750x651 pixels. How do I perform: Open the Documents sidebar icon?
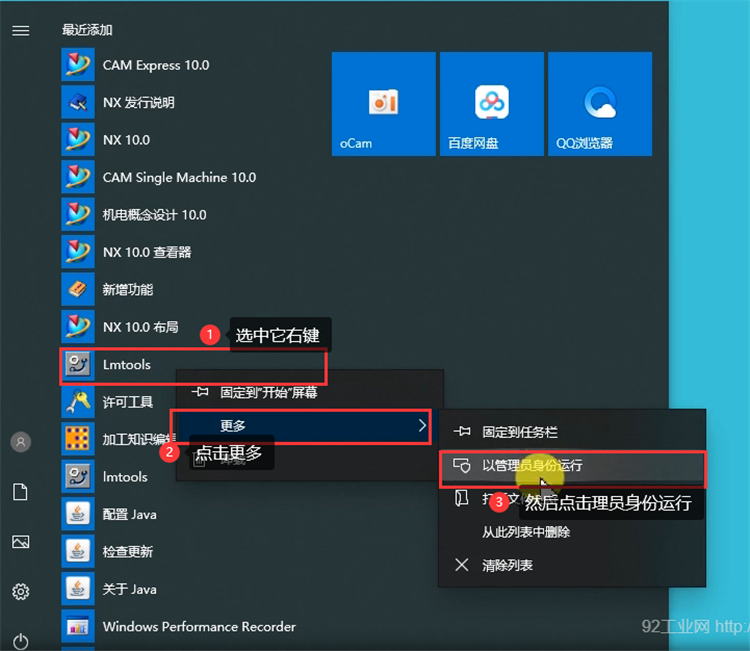pyautogui.click(x=21, y=492)
